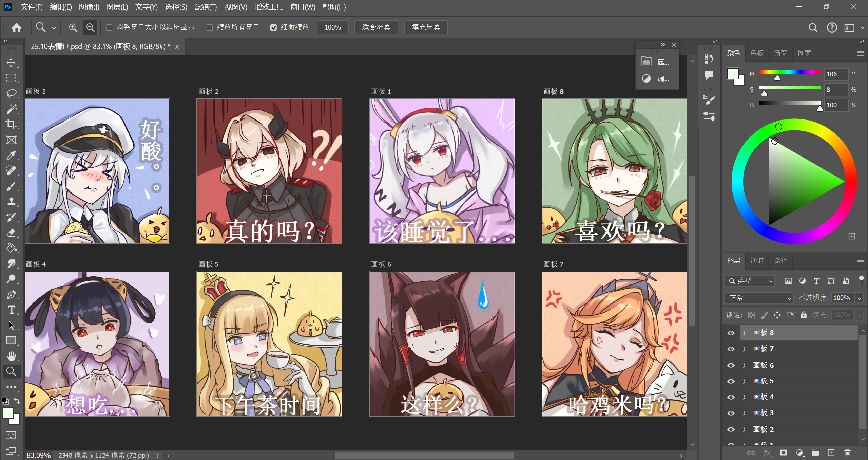Viewport: 868px width, 460px height.
Task: Delete layer using trash icon
Action: pos(847,453)
